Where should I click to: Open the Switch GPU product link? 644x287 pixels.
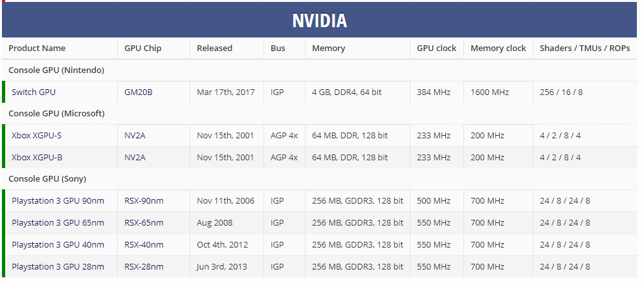34,92
